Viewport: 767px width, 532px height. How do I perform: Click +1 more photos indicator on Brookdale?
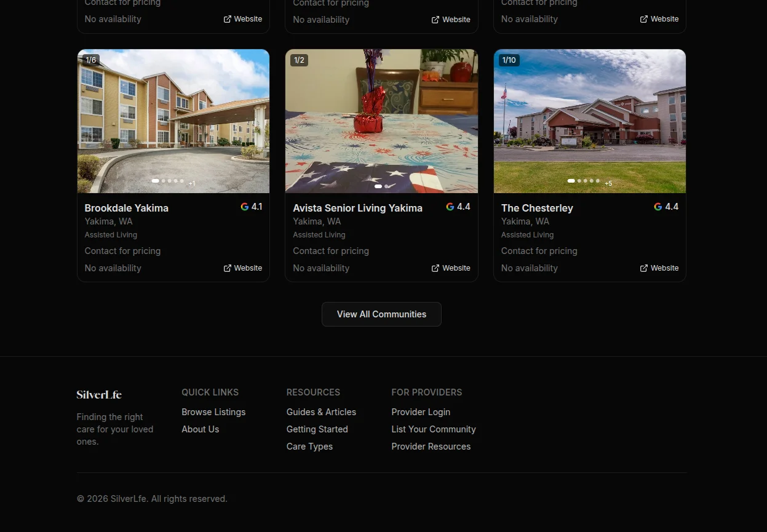(192, 183)
